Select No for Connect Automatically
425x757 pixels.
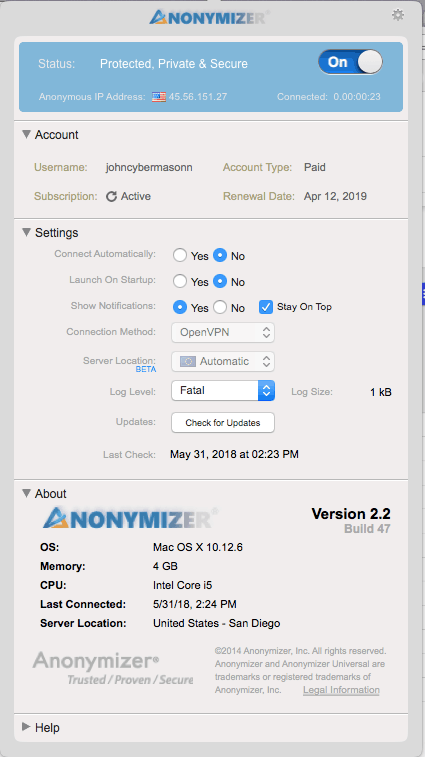(x=220, y=255)
